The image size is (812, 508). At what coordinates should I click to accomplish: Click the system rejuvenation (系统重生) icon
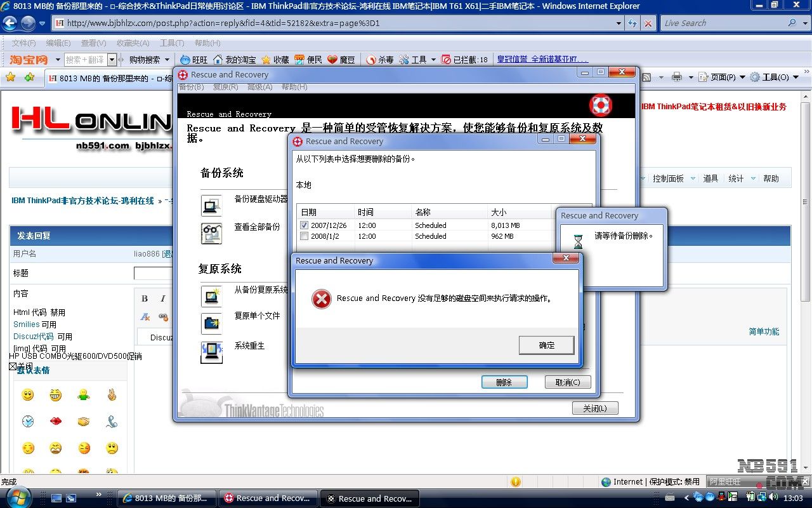[x=211, y=352]
